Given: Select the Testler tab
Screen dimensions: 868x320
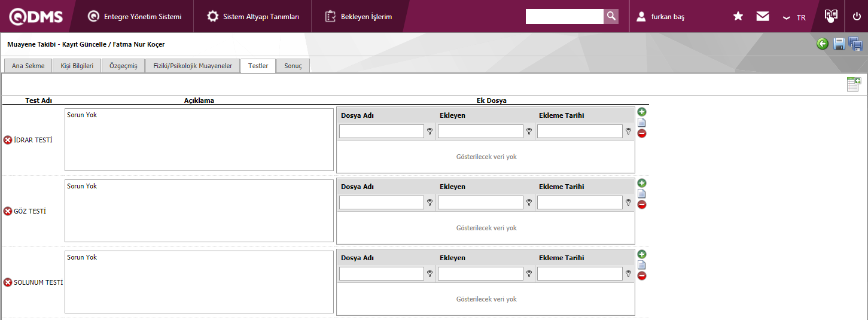Looking at the screenshot, I should 258,66.
